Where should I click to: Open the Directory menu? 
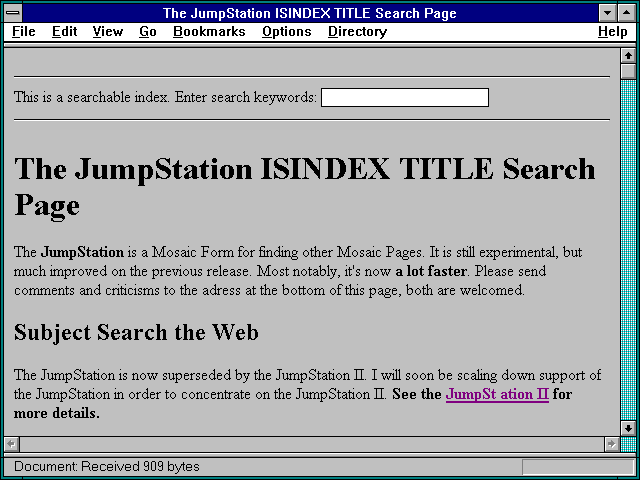tap(358, 31)
